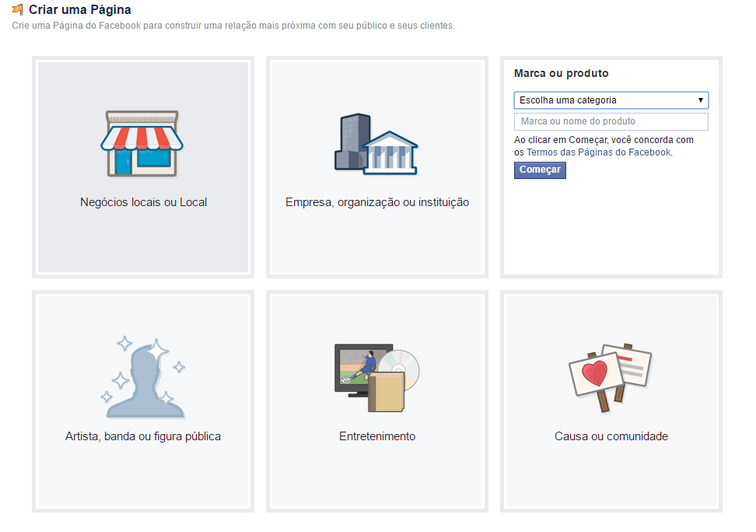Click the TV, disc and book icon

(377, 378)
